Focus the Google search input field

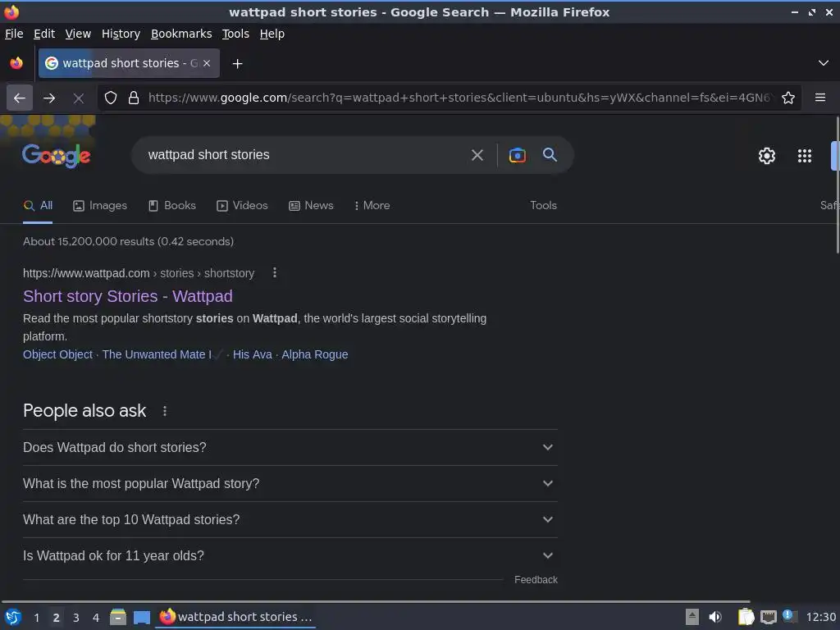(x=305, y=155)
